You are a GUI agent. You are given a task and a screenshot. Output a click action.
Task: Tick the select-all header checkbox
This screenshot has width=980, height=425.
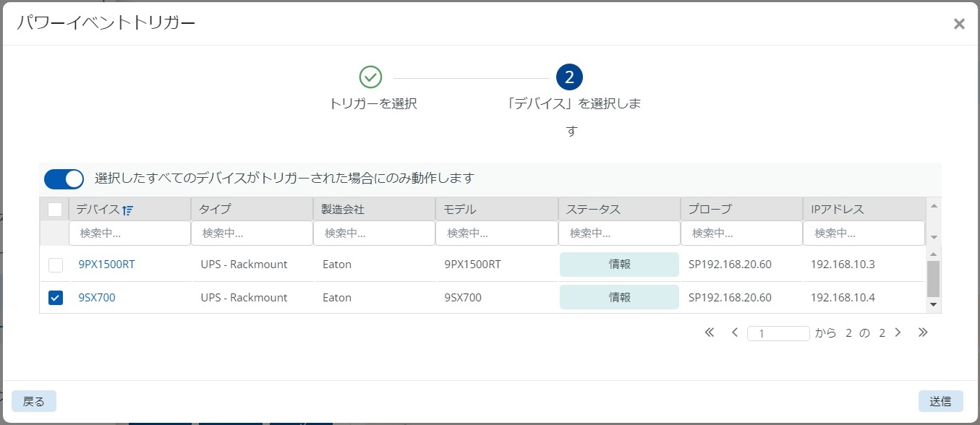click(x=55, y=210)
